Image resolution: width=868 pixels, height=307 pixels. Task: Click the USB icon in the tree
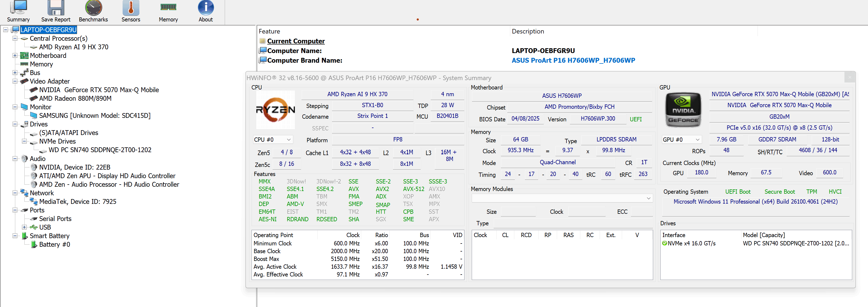coord(34,227)
